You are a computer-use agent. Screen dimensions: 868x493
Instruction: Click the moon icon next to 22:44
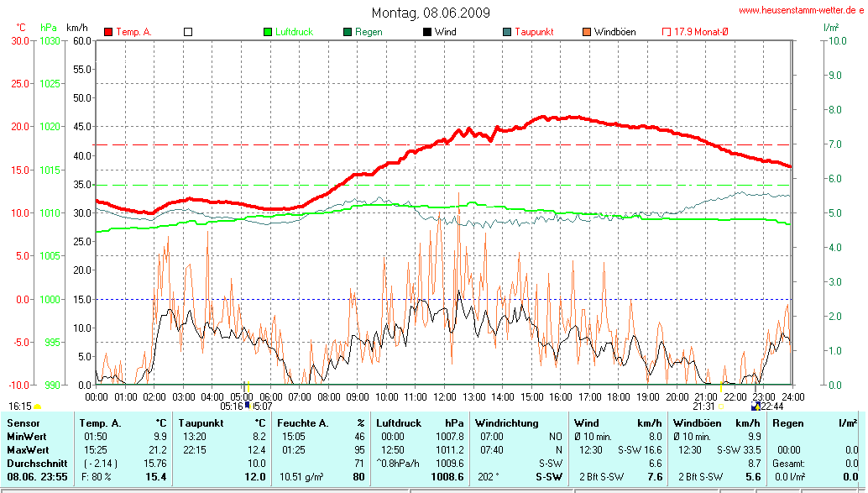[756, 406]
